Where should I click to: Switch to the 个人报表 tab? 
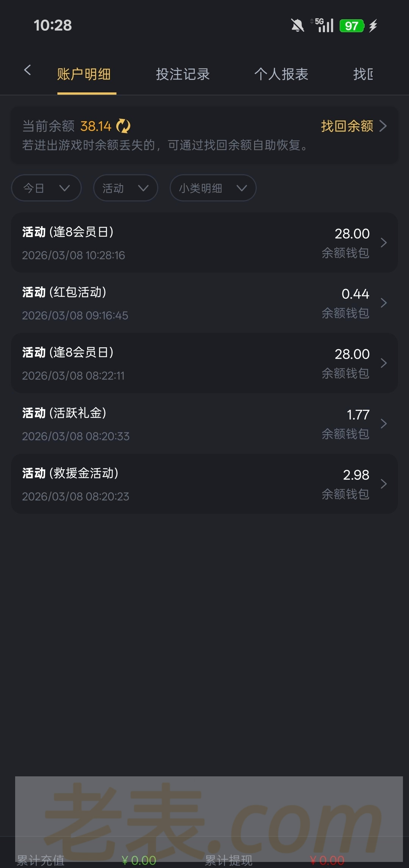pos(281,74)
